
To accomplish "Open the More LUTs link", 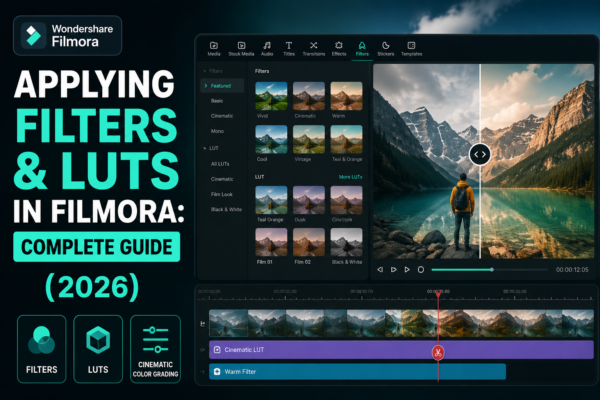I will 351,177.
